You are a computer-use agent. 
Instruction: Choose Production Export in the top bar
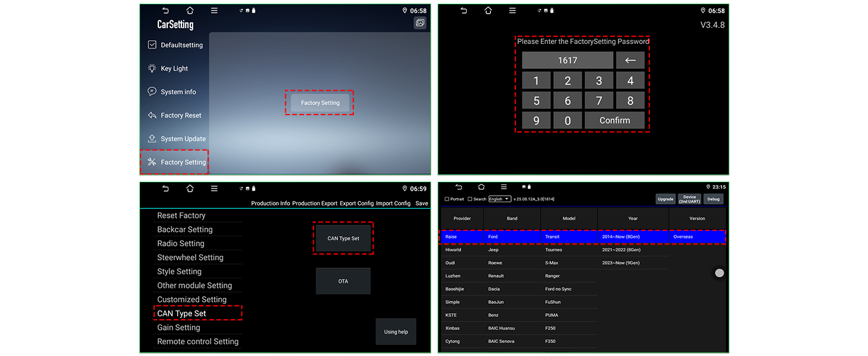[315, 204]
